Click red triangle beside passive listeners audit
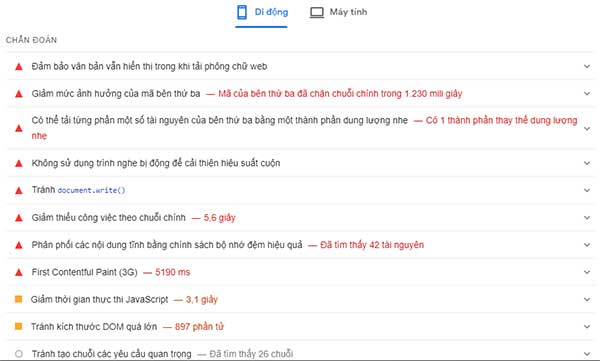 (18, 163)
